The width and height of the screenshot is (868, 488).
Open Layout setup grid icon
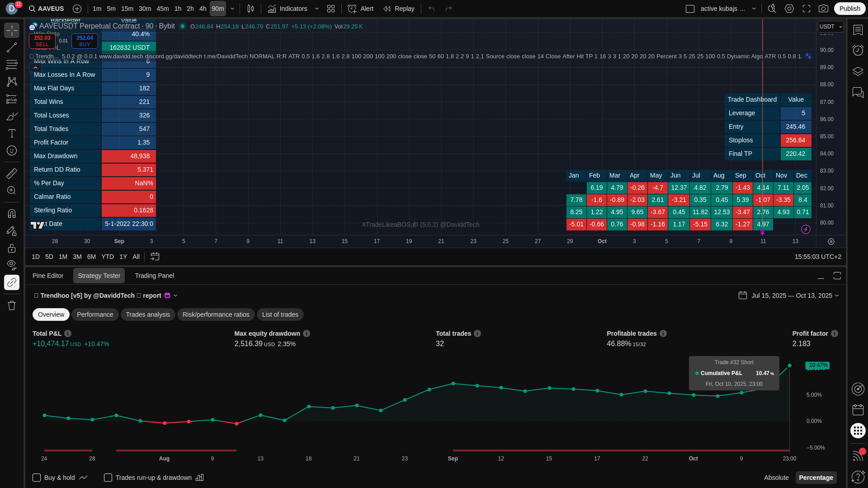(331, 9)
